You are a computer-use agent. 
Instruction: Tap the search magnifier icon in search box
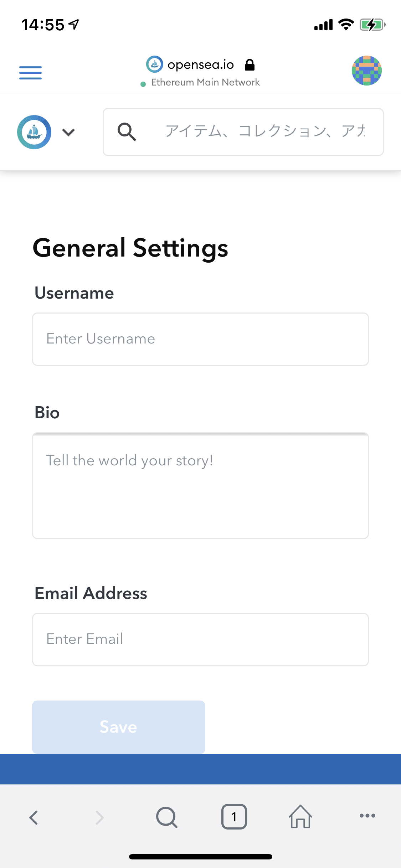(127, 132)
